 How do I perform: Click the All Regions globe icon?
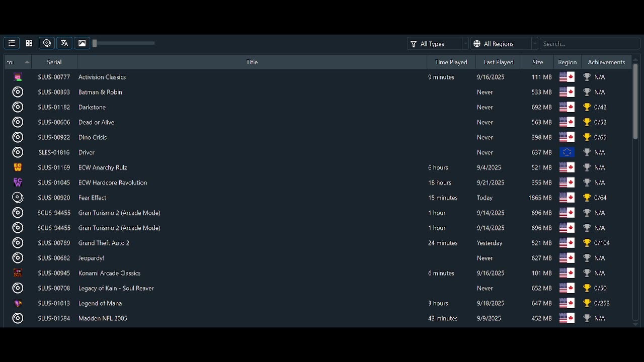click(x=477, y=44)
